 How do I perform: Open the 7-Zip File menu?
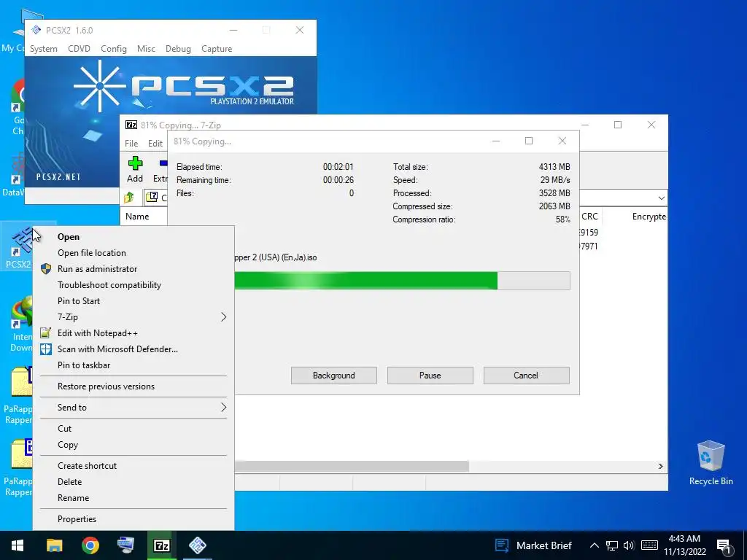point(131,144)
